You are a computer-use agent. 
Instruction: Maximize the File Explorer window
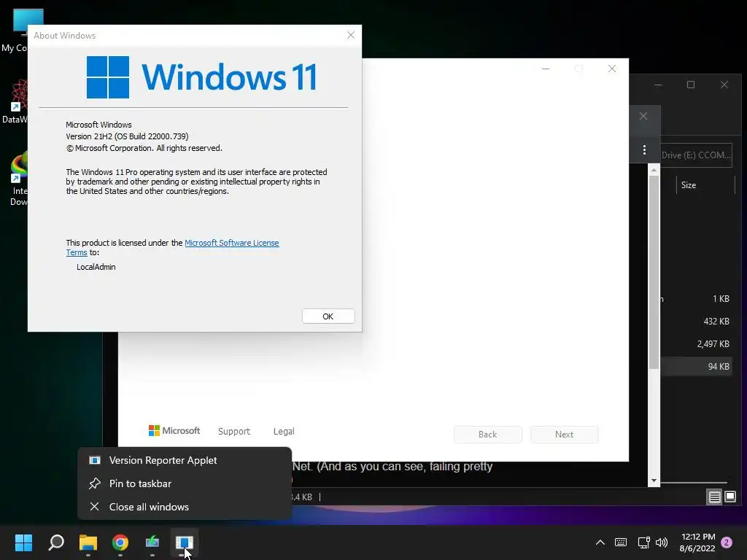(691, 85)
